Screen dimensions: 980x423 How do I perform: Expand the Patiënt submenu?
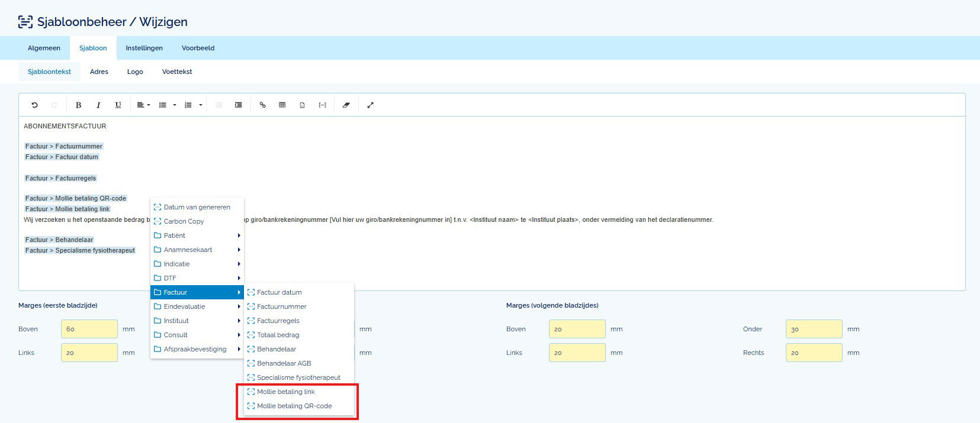pos(197,235)
